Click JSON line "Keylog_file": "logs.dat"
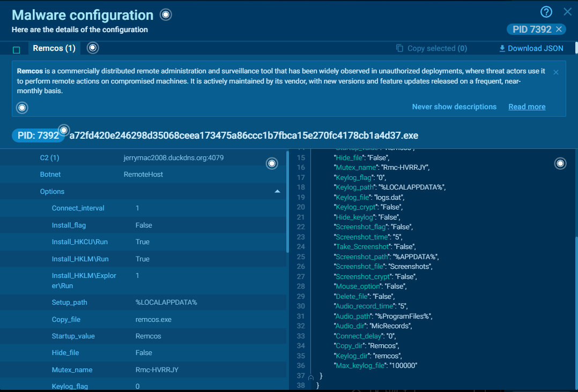This screenshot has height=392, width=578. (369, 197)
